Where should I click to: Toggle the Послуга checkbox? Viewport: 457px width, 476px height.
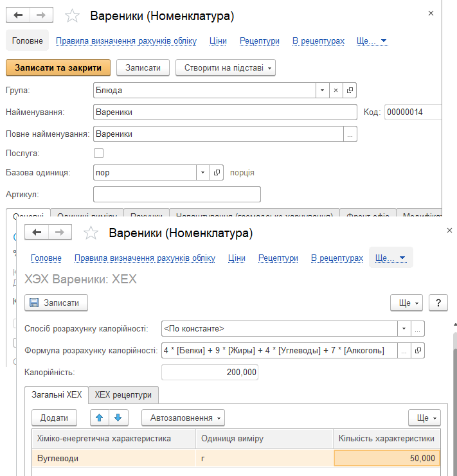(98, 153)
